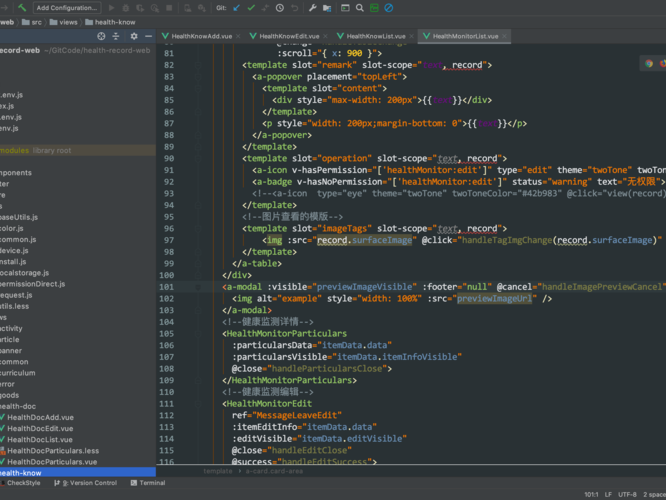Image resolution: width=666 pixels, height=500 pixels.
Task: Open the CheckStyle tool window
Action: coord(20,483)
